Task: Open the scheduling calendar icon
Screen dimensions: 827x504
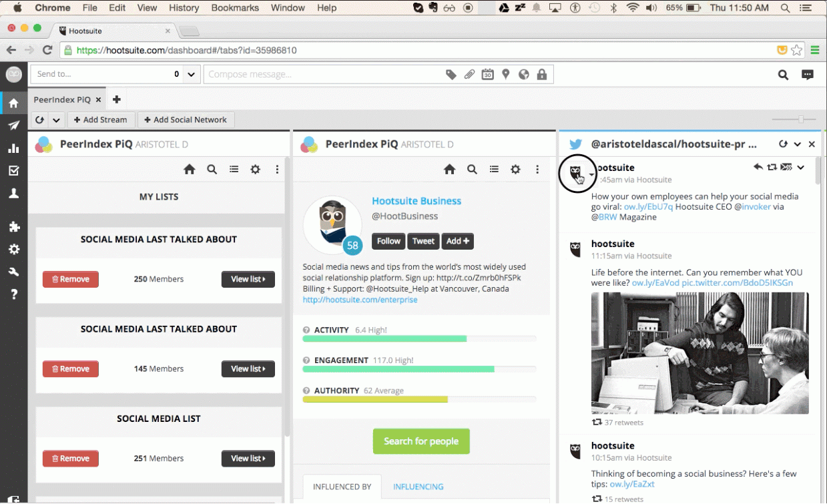Action: 488,74
